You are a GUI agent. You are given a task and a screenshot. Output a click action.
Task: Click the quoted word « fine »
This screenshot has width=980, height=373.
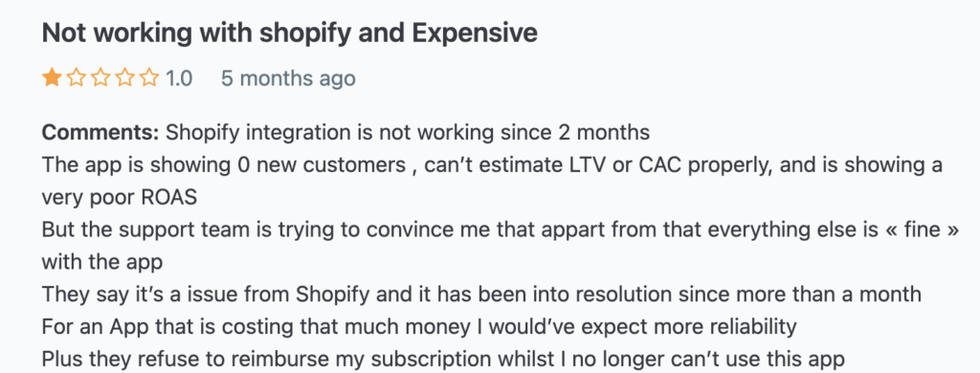[x=912, y=230]
